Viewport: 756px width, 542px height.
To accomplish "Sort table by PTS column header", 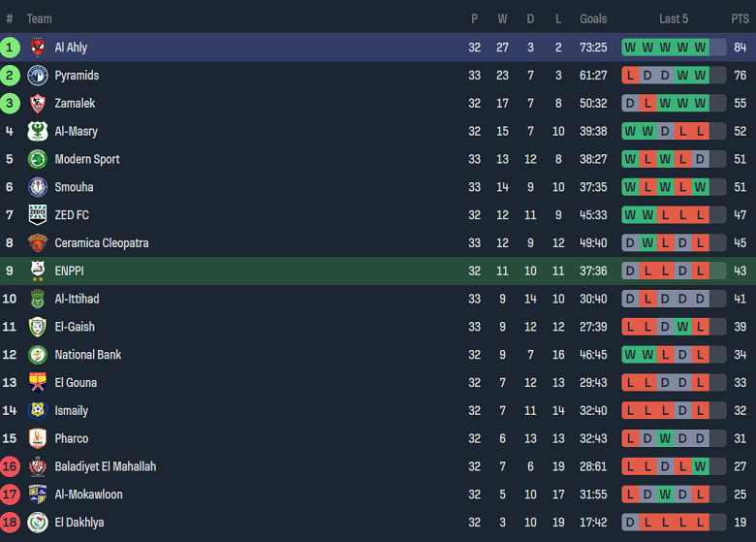I will 740,18.
